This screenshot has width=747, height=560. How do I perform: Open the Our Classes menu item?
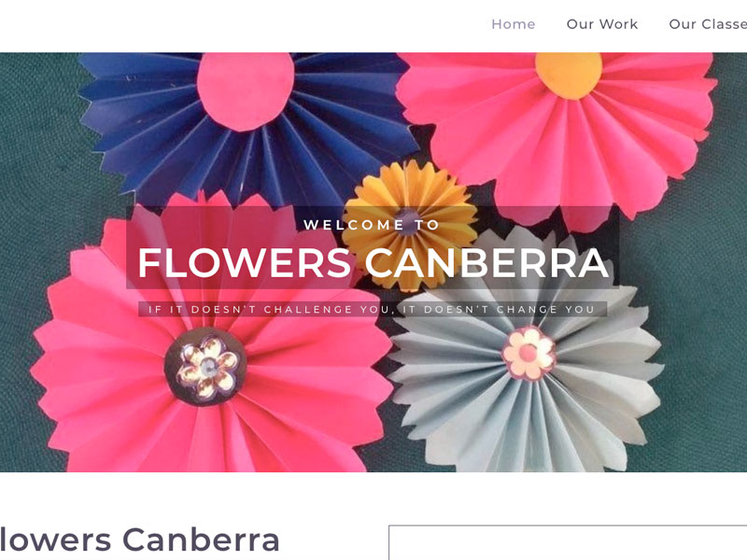[708, 24]
